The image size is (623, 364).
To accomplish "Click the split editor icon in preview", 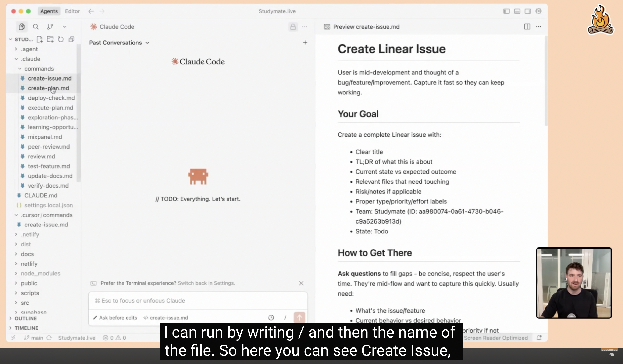I will 527,27.
